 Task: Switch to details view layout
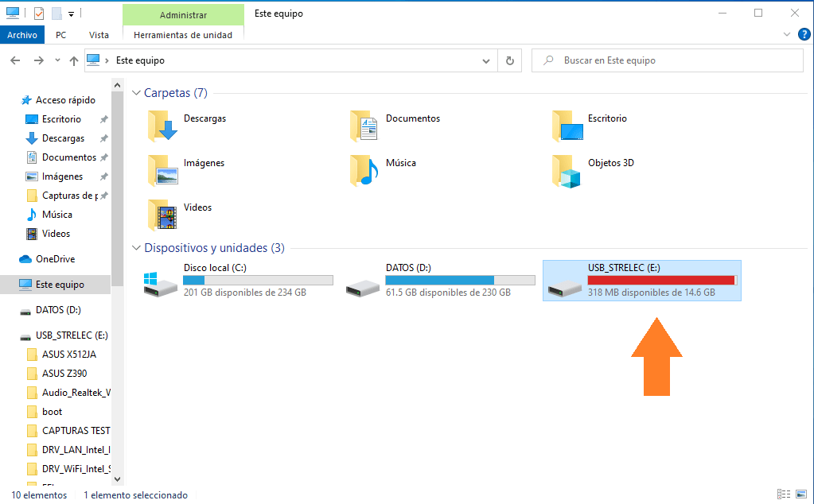[784, 494]
